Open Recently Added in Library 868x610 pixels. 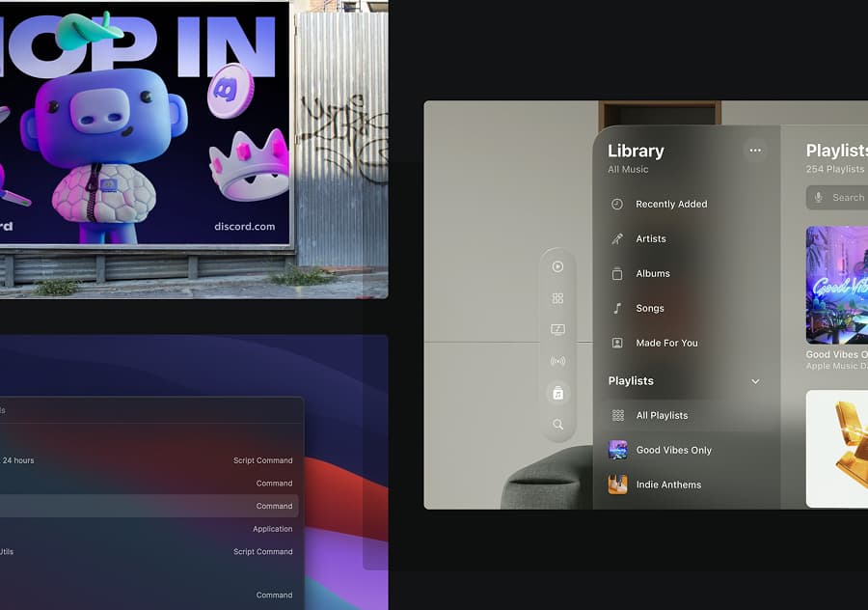click(x=685, y=205)
